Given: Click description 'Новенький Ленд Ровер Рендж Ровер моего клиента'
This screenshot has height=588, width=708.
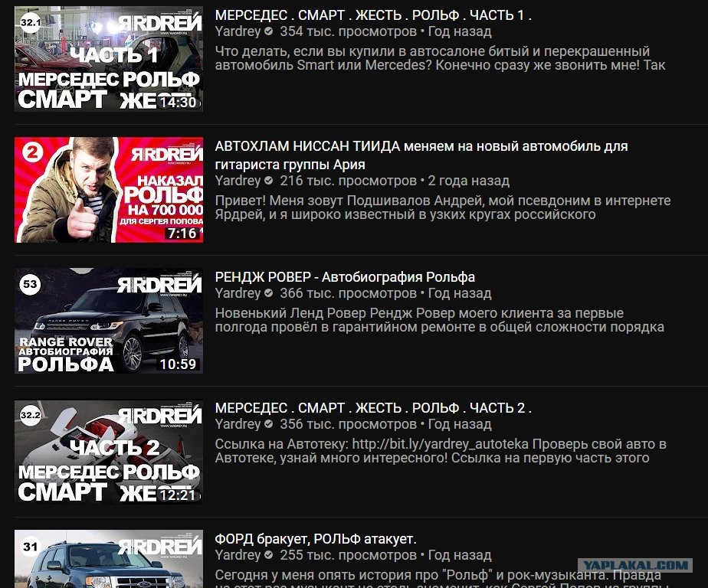Looking at the screenshot, I should pos(440,320).
